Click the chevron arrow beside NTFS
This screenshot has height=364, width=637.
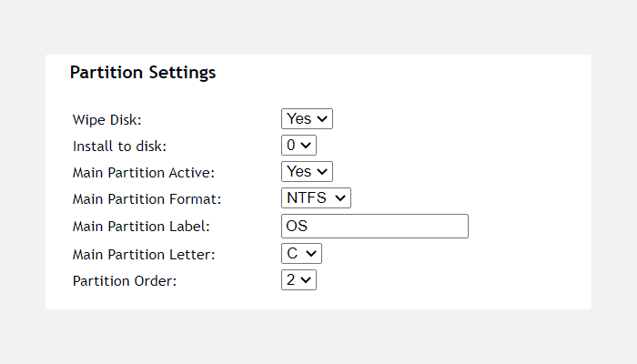[x=340, y=197]
